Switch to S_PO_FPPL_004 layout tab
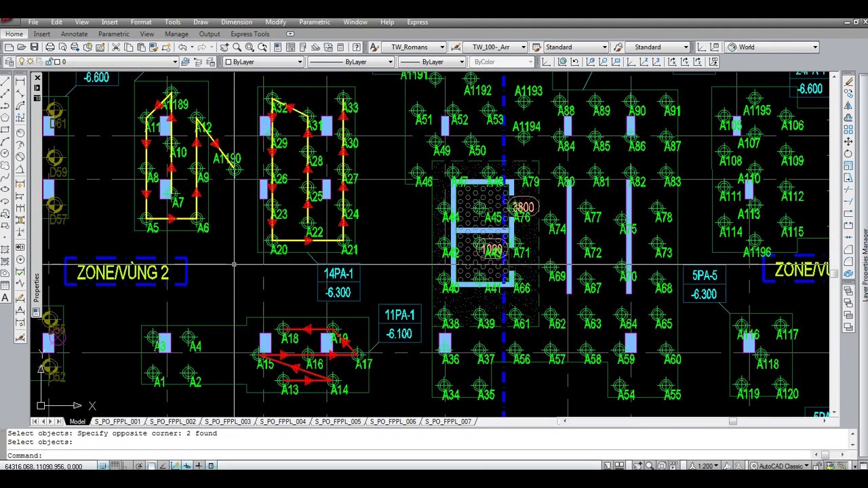This screenshot has height=488, width=868. point(283,422)
